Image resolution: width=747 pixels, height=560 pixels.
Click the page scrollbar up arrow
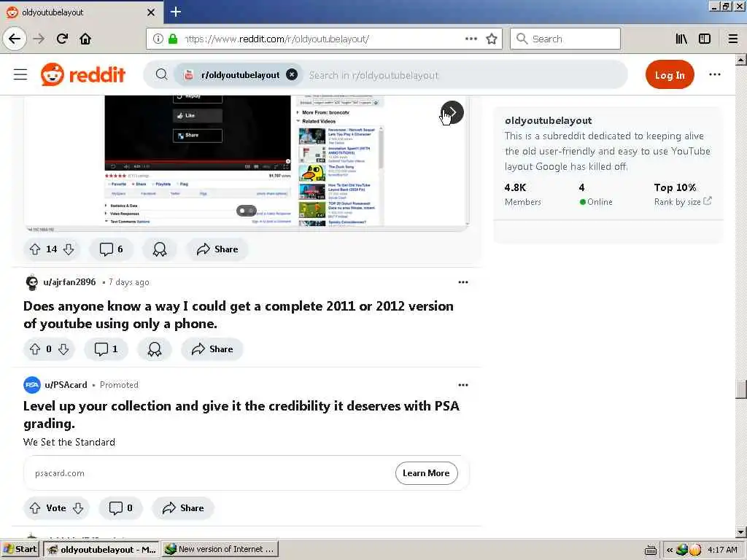coord(741,60)
